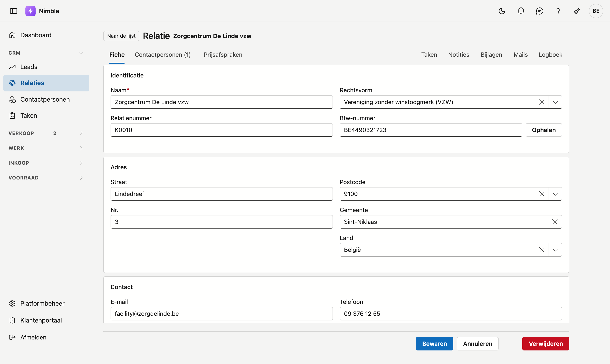Viewport: 610px width, 364px height.
Task: Open the help question mark
Action: click(x=558, y=11)
